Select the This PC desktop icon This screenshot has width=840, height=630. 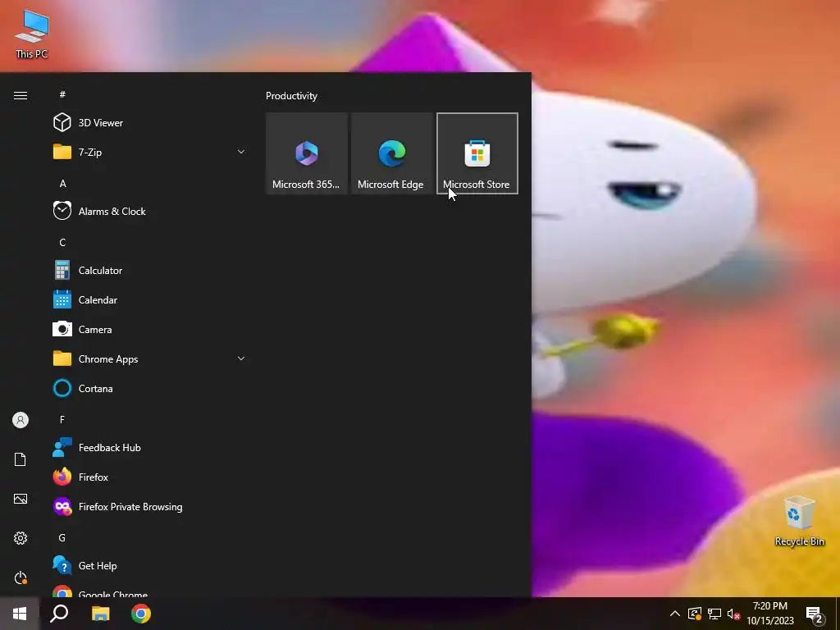click(32, 34)
